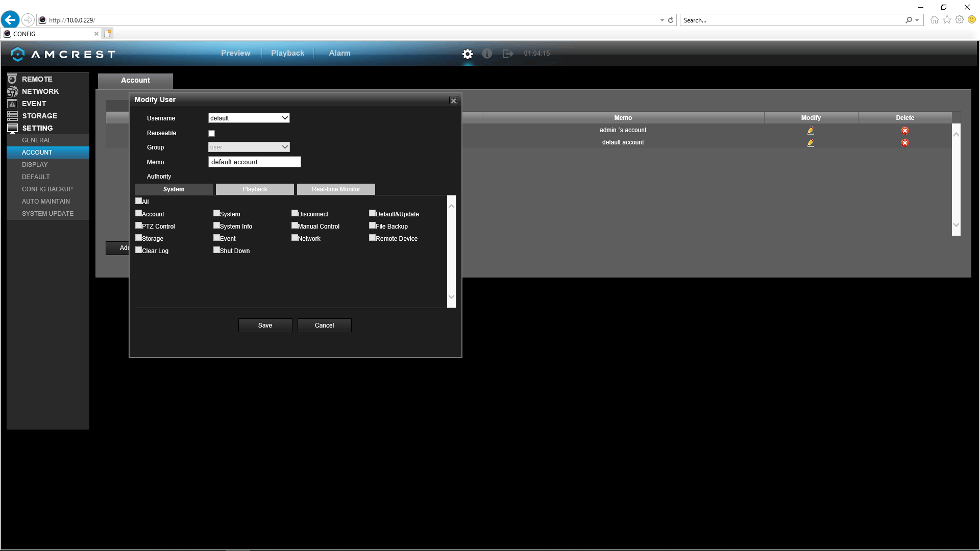Edit the Memo text field
The height and width of the screenshot is (551, 980).
(x=255, y=162)
